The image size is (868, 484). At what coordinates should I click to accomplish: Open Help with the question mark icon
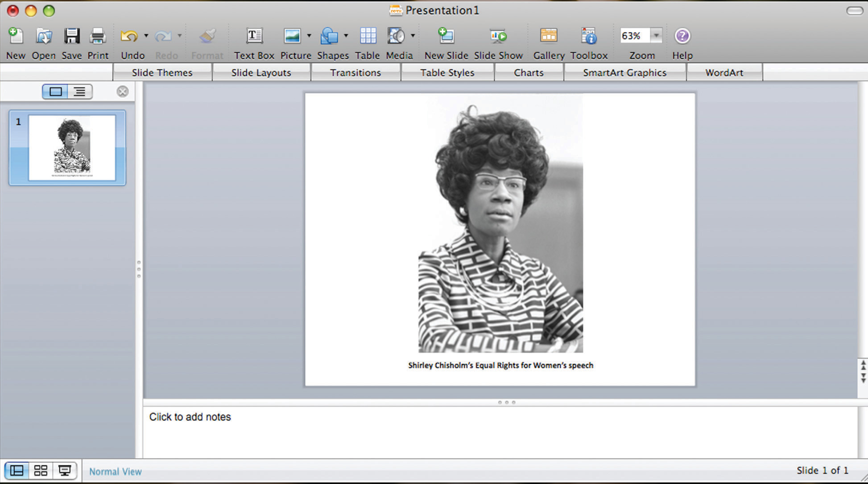click(x=682, y=36)
